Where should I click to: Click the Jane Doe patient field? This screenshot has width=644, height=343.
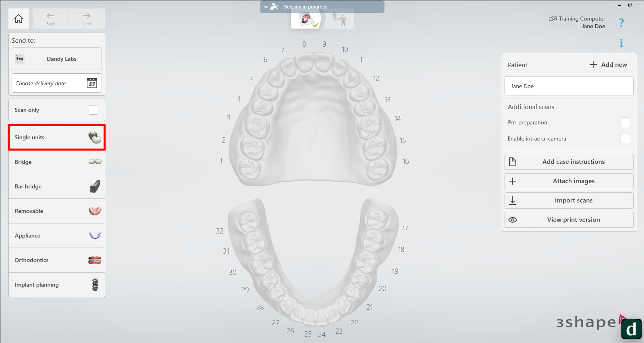click(569, 86)
